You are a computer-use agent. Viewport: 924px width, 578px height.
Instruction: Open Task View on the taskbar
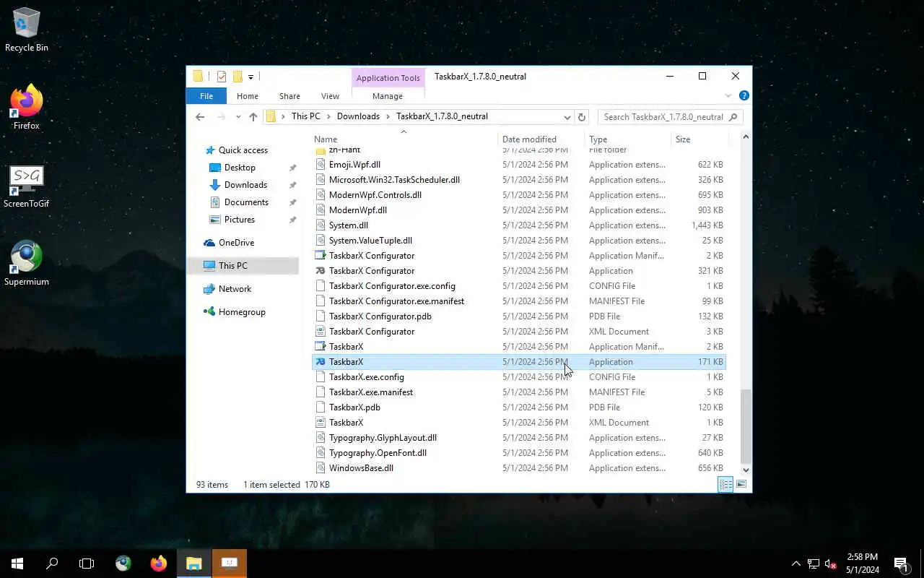(x=87, y=564)
